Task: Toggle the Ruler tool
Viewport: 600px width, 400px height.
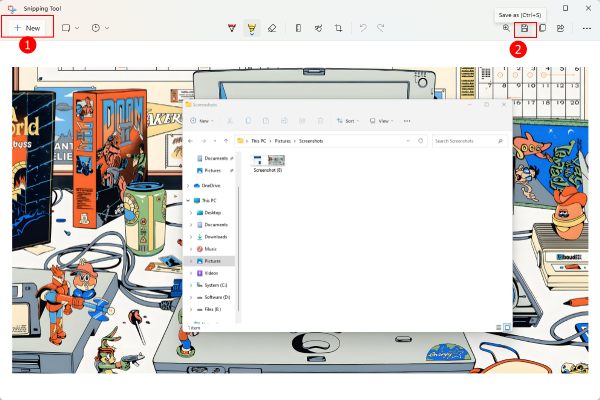Action: 298,28
